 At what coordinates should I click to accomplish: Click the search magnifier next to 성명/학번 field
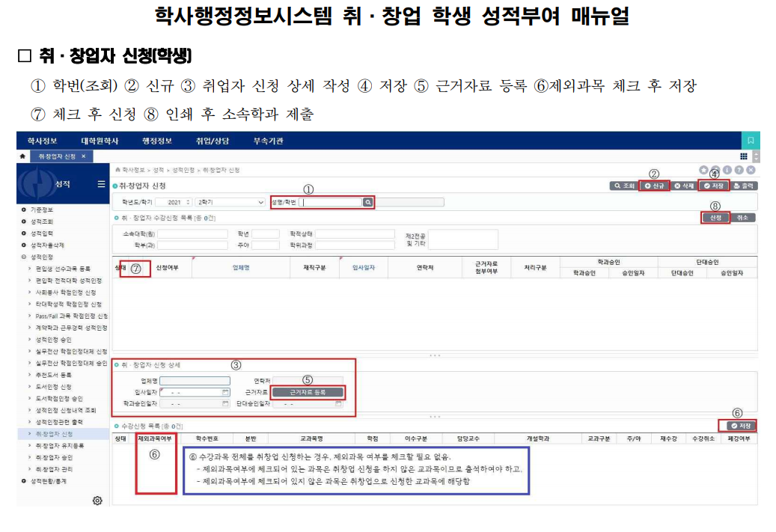367,202
